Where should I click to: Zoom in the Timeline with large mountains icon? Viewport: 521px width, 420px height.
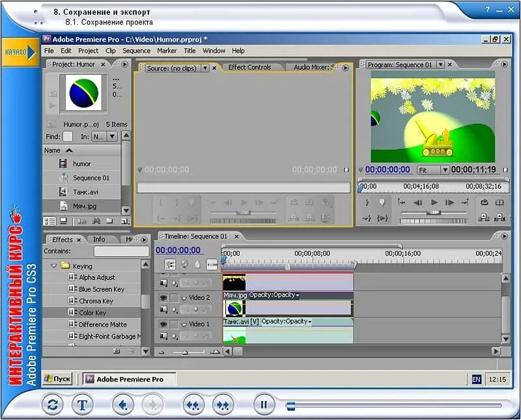tap(215, 352)
